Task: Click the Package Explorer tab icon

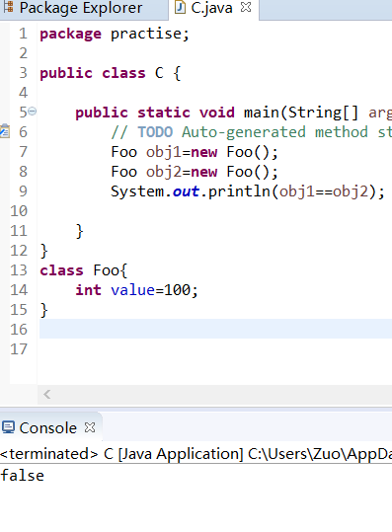Action: [x=8, y=8]
